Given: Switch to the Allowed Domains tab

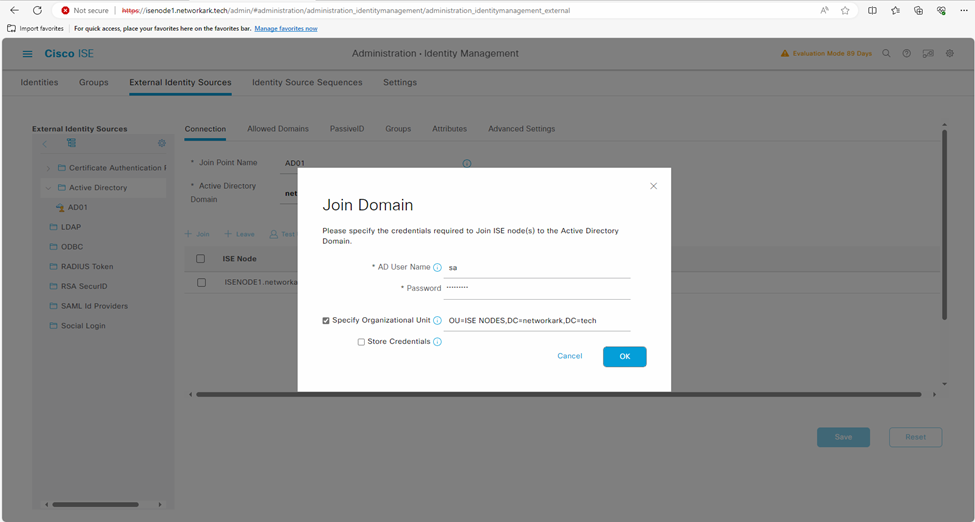Looking at the screenshot, I should tap(278, 129).
